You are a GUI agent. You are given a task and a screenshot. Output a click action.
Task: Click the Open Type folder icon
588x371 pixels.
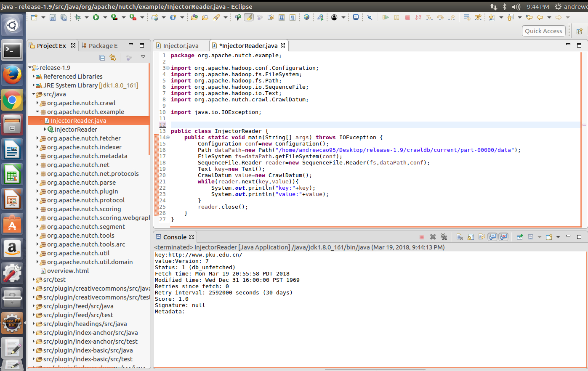(x=194, y=17)
